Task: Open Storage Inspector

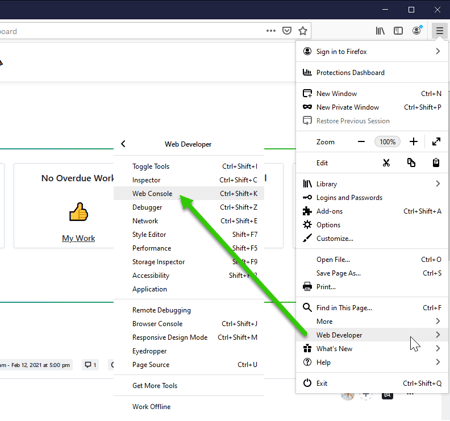Action: [189, 262]
